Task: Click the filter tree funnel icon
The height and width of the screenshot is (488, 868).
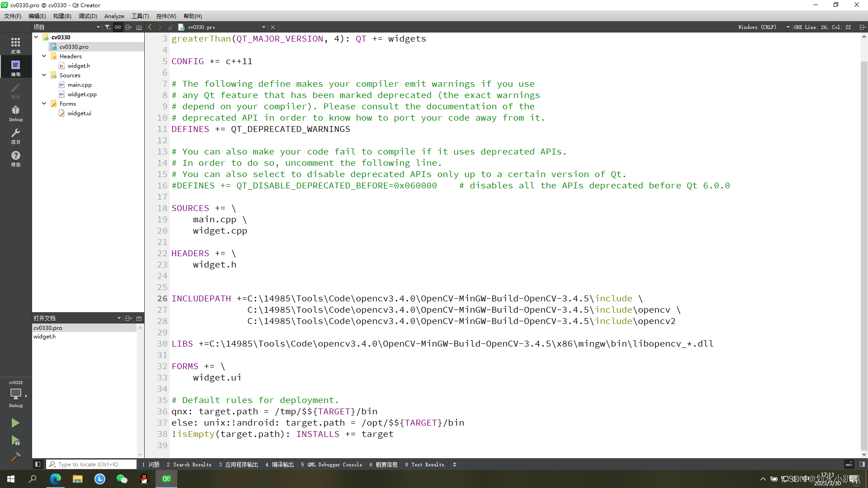Action: click(x=108, y=27)
